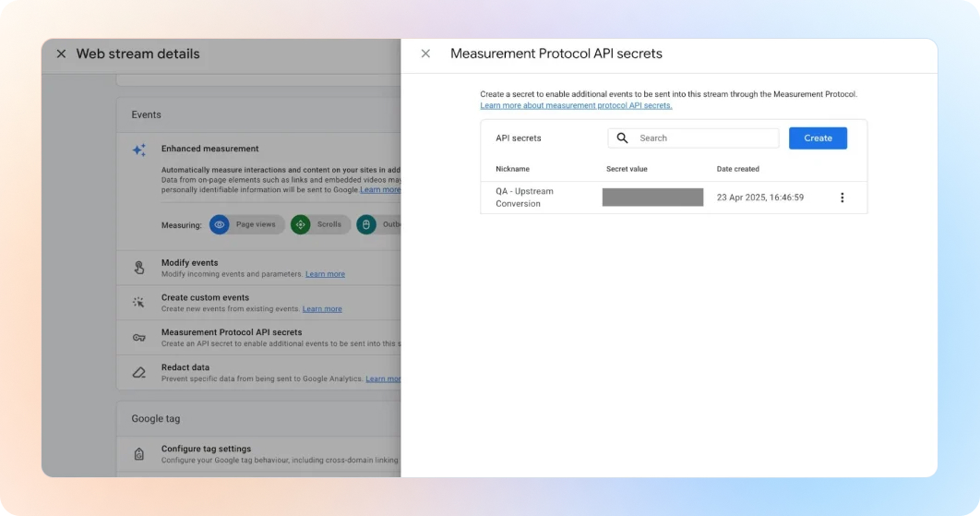980x516 pixels.
Task: Click the Secret value column header
Action: (627, 169)
